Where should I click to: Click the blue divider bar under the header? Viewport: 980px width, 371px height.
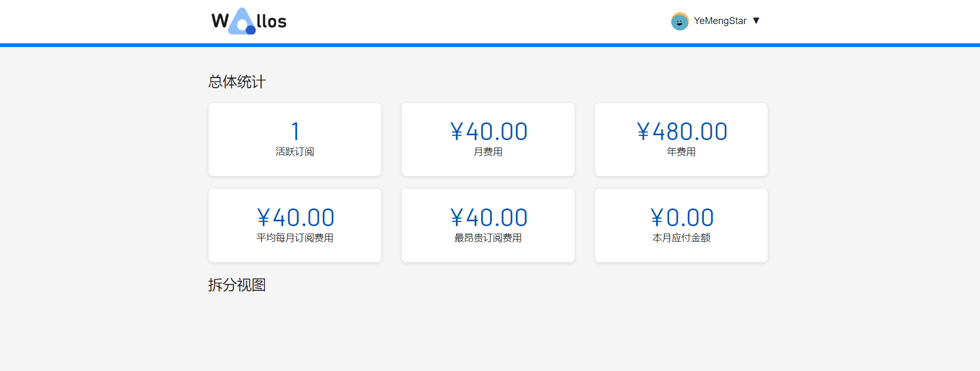(x=490, y=45)
